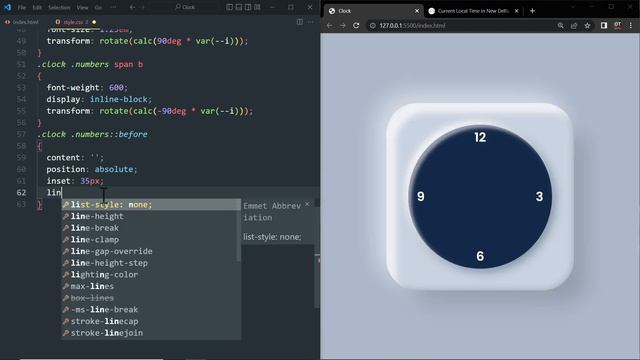
Task: Choose the max-lines suggestion
Action: pyautogui.click(x=151, y=286)
